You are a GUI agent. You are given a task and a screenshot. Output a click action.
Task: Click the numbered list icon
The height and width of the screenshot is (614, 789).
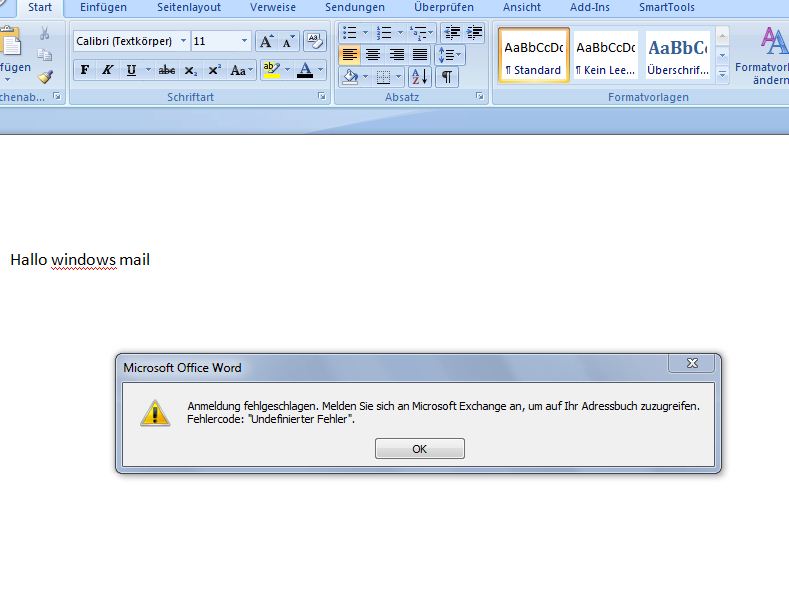click(x=384, y=33)
